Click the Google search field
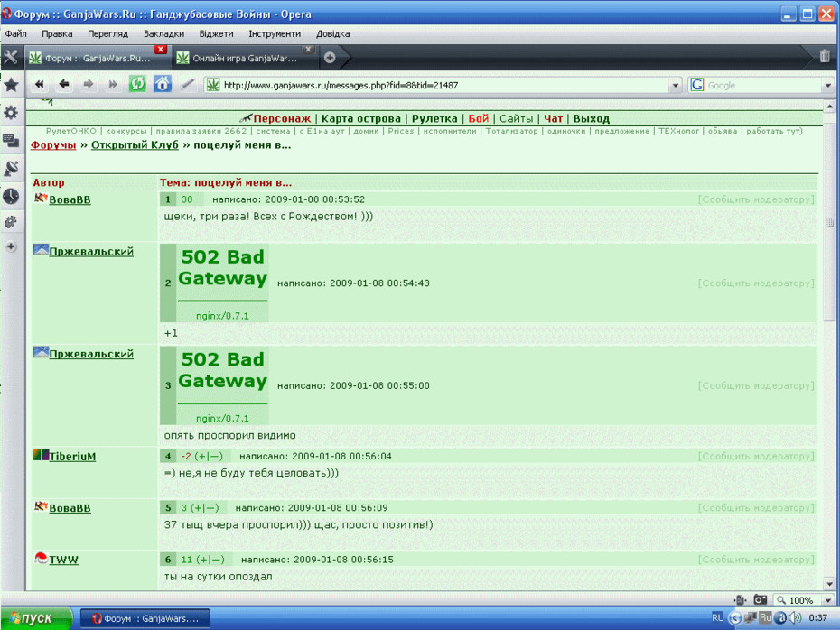The image size is (840, 630). pyautogui.click(x=763, y=85)
